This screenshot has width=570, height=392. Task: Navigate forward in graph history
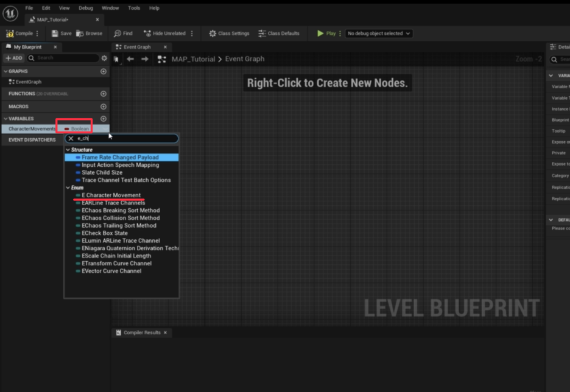(x=145, y=59)
